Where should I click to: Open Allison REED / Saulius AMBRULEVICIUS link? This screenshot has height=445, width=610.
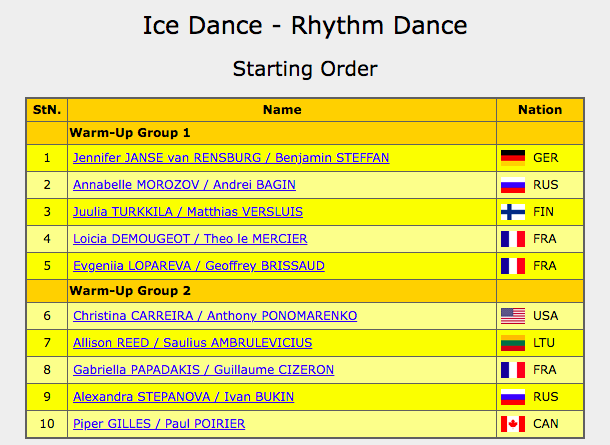[x=193, y=343]
